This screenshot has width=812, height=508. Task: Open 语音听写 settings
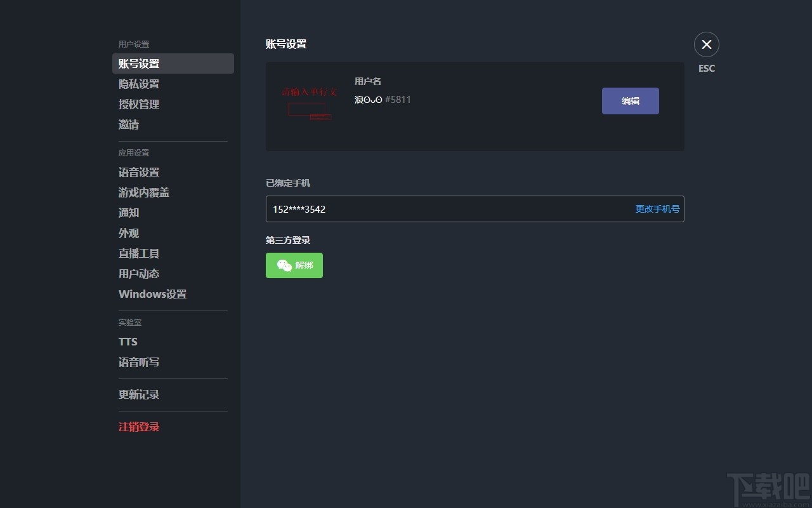click(x=173, y=362)
